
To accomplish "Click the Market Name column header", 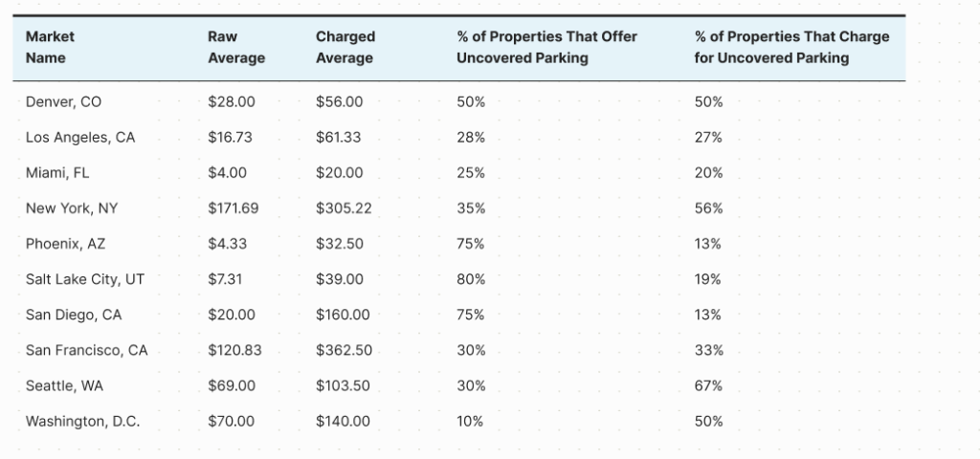I will click(x=50, y=47).
